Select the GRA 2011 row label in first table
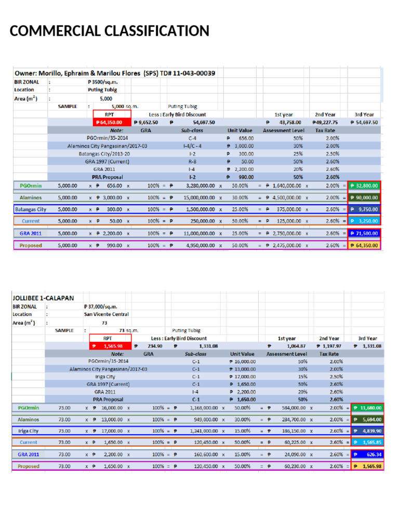This screenshot has width=399, height=532. pos(31,233)
